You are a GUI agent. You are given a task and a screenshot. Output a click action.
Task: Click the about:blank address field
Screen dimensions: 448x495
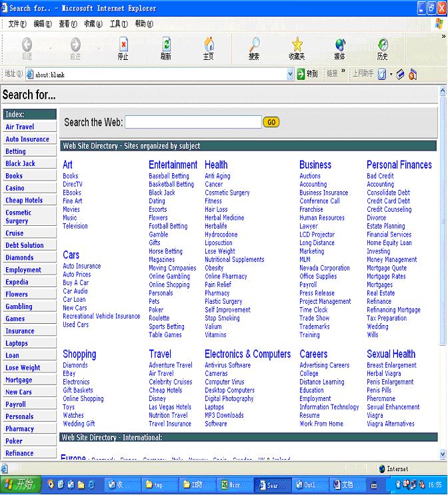pyautogui.click(x=160, y=75)
